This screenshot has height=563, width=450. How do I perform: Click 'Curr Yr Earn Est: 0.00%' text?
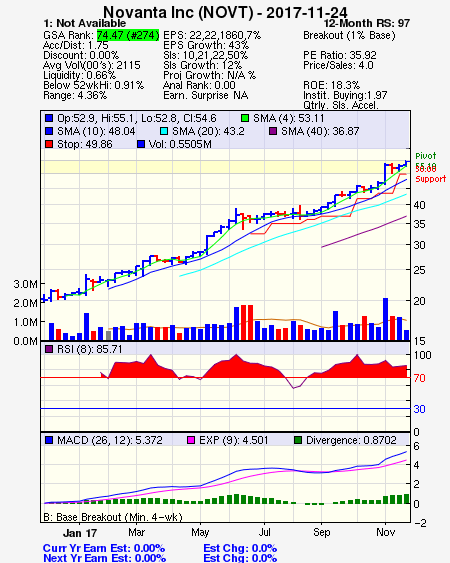click(104, 548)
